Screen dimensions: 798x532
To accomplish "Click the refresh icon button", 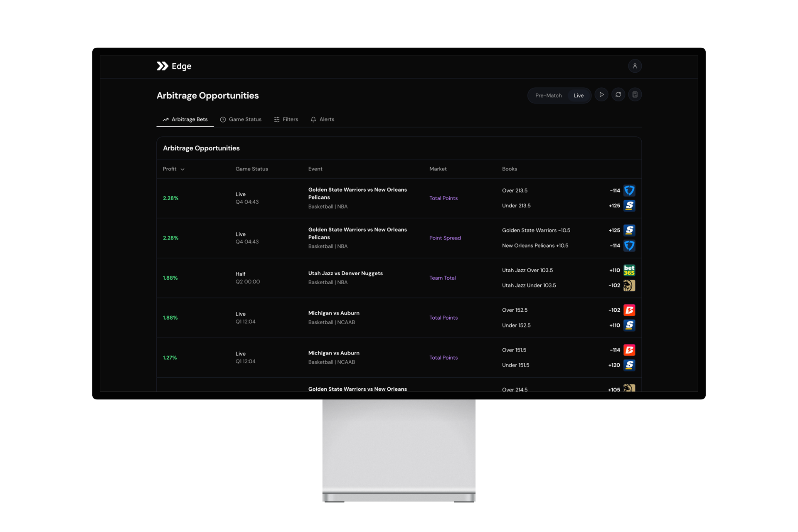I will (618, 95).
